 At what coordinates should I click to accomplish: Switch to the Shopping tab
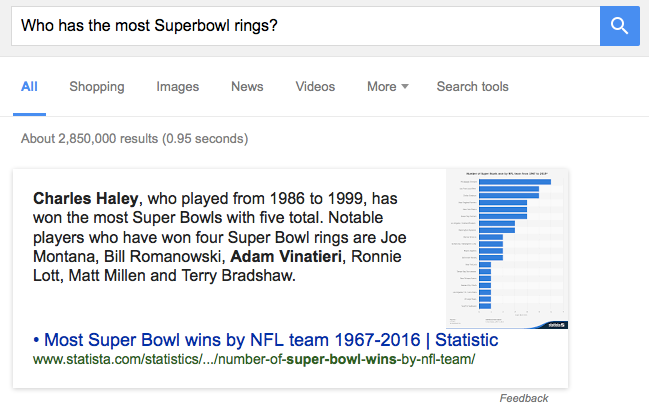(97, 87)
